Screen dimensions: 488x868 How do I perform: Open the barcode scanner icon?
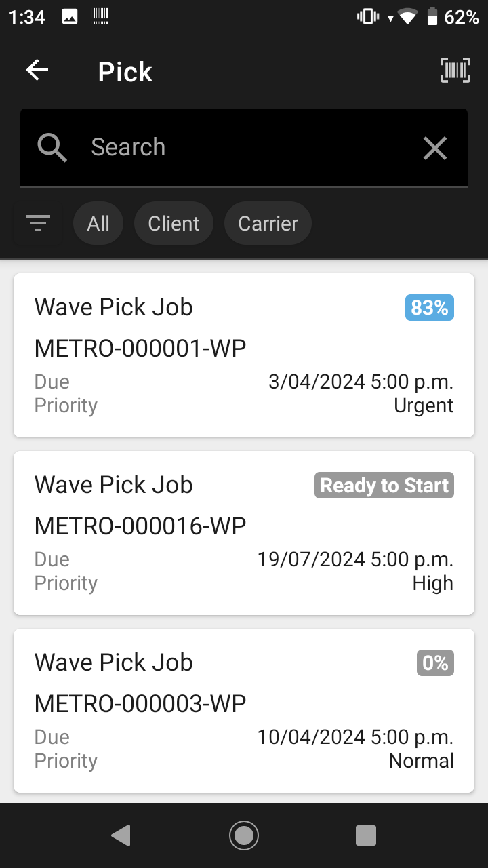(x=455, y=70)
